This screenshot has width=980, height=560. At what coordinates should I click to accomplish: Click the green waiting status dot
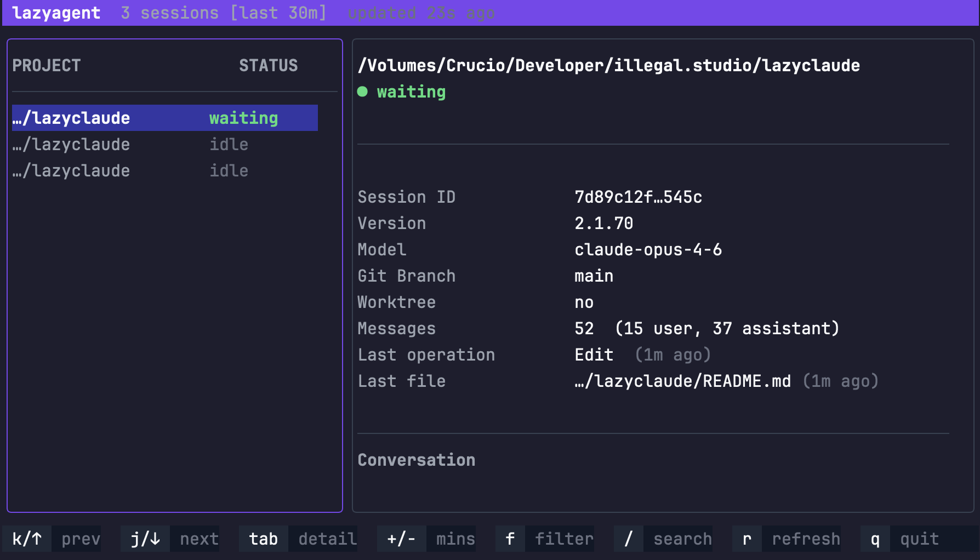tap(362, 92)
